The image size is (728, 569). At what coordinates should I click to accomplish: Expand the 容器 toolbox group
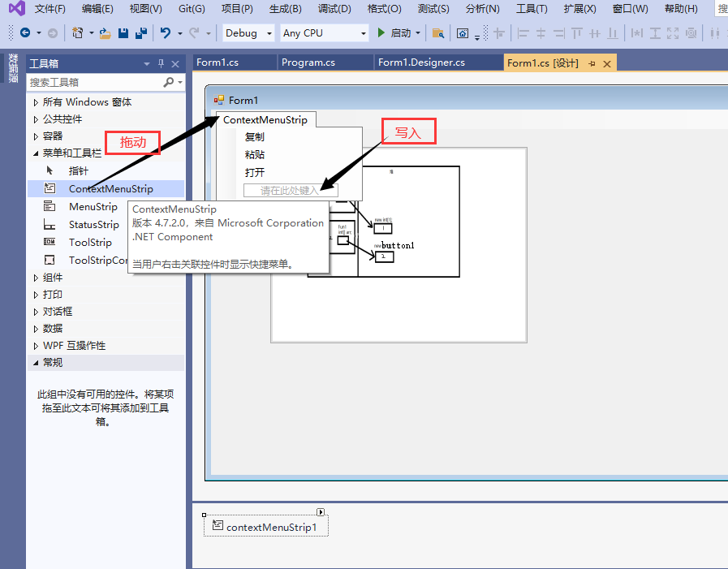coord(36,136)
